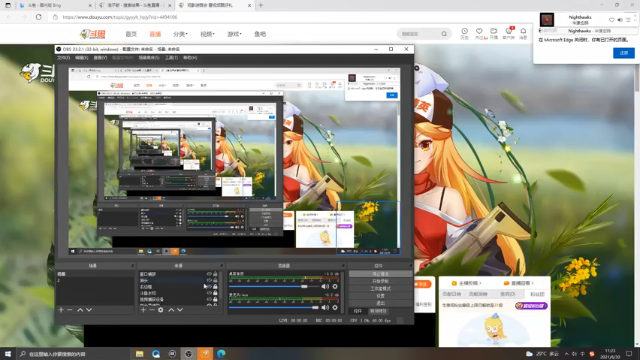Viewport: 640px width, 360px height.
Task: Toggle the lock for the 视频捕获设备 source
Action: click(x=216, y=299)
